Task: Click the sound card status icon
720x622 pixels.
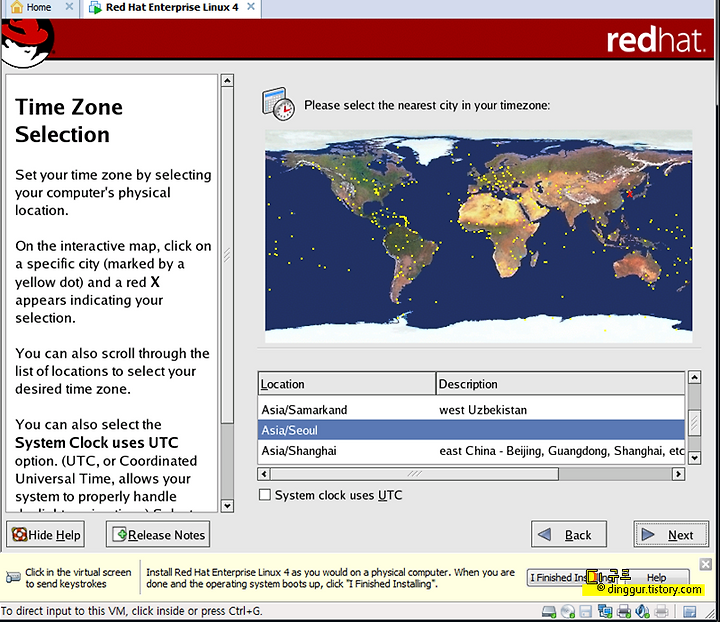Action: (x=642, y=611)
